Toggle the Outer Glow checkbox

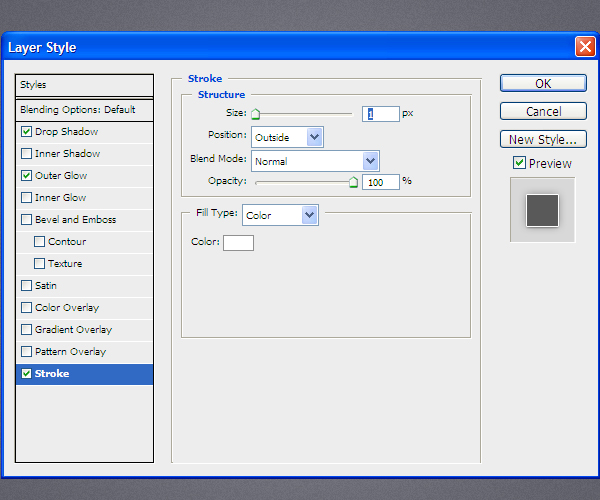pyautogui.click(x=26, y=176)
